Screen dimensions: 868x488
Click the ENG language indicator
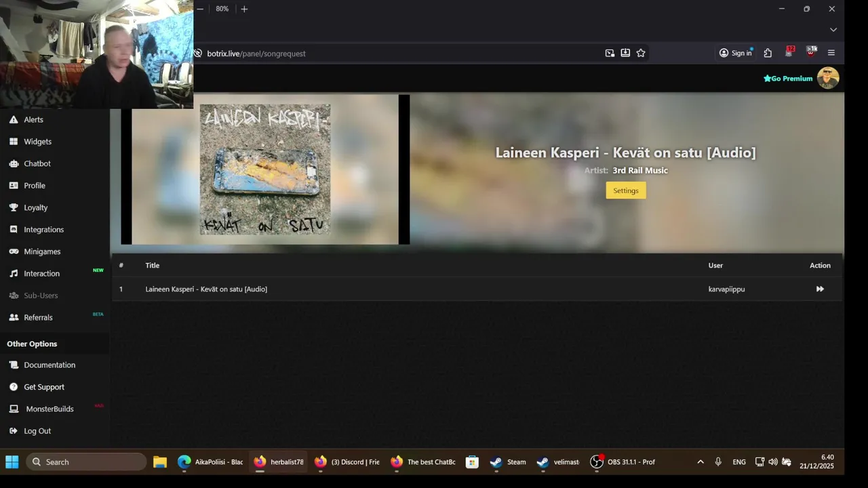(x=739, y=462)
